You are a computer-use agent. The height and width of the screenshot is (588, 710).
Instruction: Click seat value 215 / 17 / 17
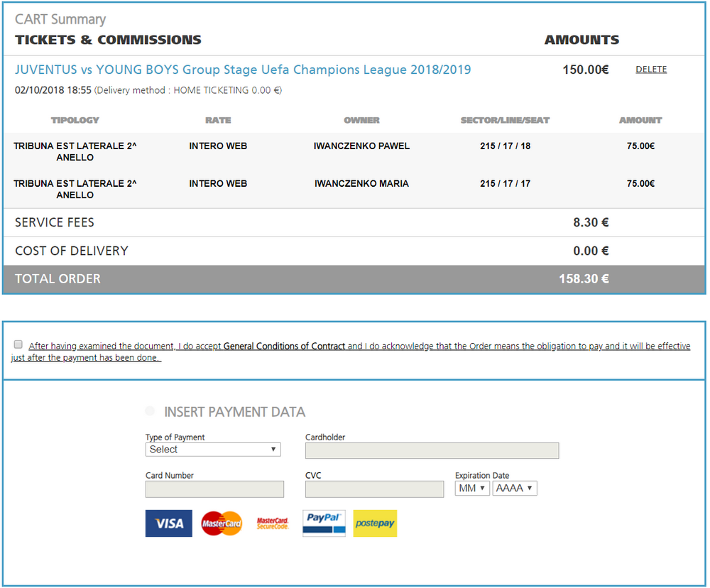click(x=505, y=183)
